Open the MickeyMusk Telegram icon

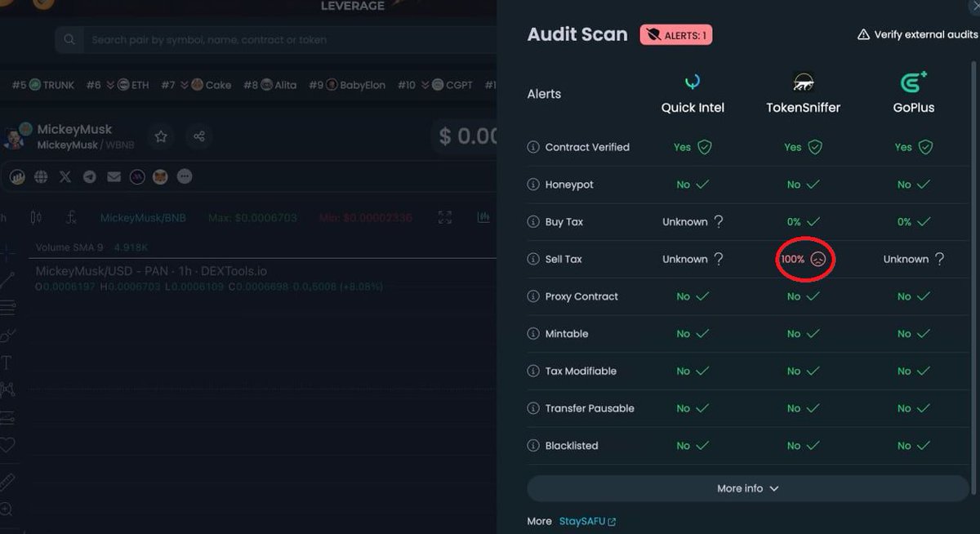click(88, 176)
